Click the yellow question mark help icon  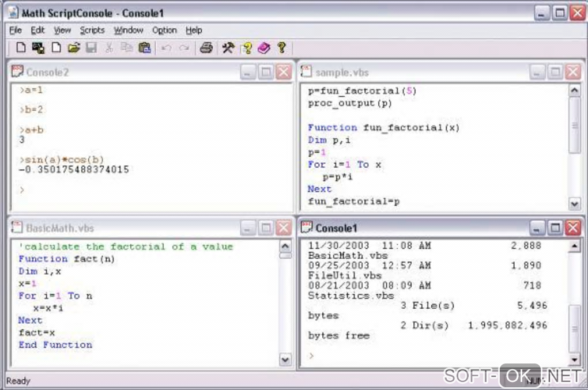click(282, 48)
